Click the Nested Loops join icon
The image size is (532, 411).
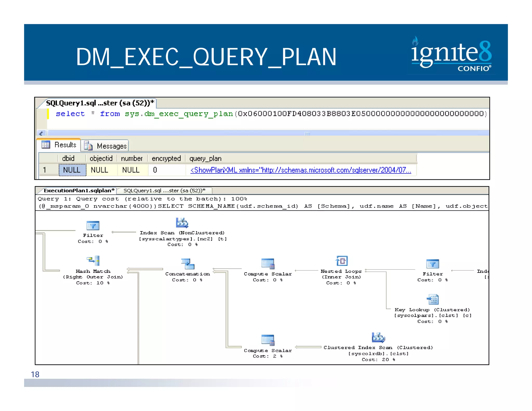(x=342, y=261)
